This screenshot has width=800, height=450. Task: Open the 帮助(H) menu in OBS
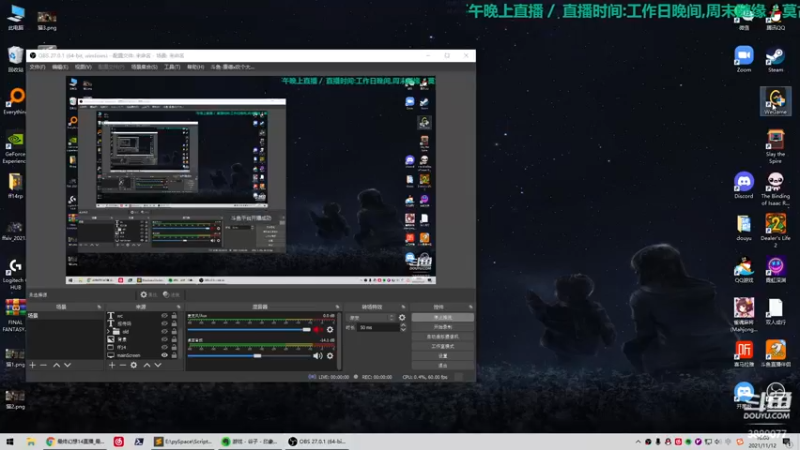pos(195,67)
